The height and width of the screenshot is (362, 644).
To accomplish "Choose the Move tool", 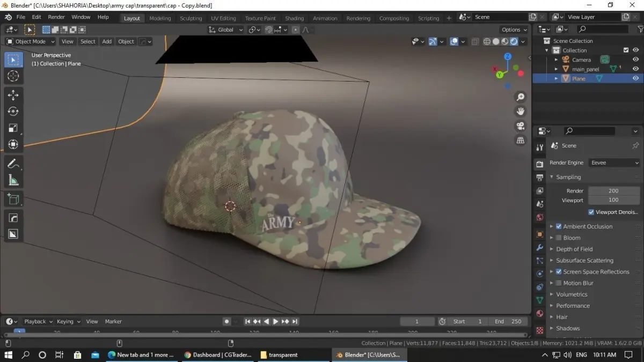I will [x=13, y=95].
